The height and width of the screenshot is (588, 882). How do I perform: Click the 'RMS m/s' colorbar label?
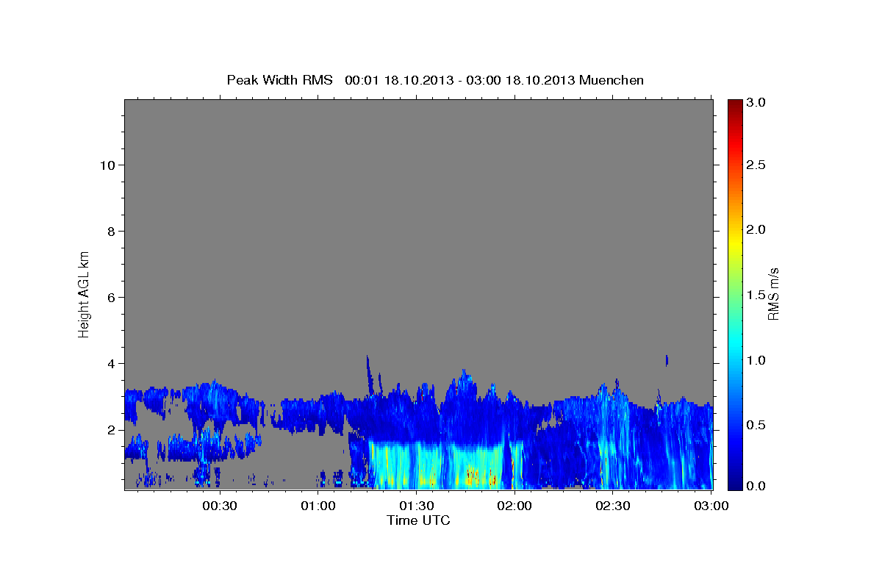pos(772,294)
